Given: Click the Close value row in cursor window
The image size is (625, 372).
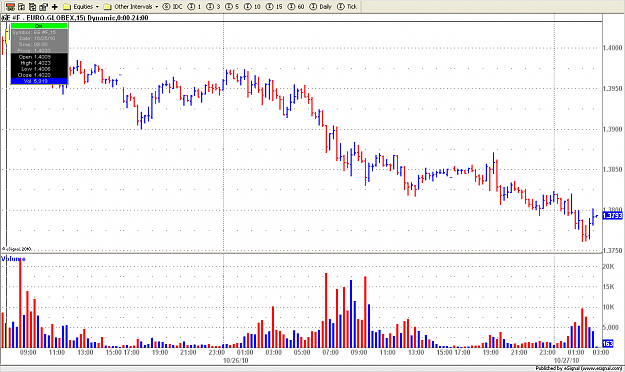Looking at the screenshot, I should coord(39,75).
